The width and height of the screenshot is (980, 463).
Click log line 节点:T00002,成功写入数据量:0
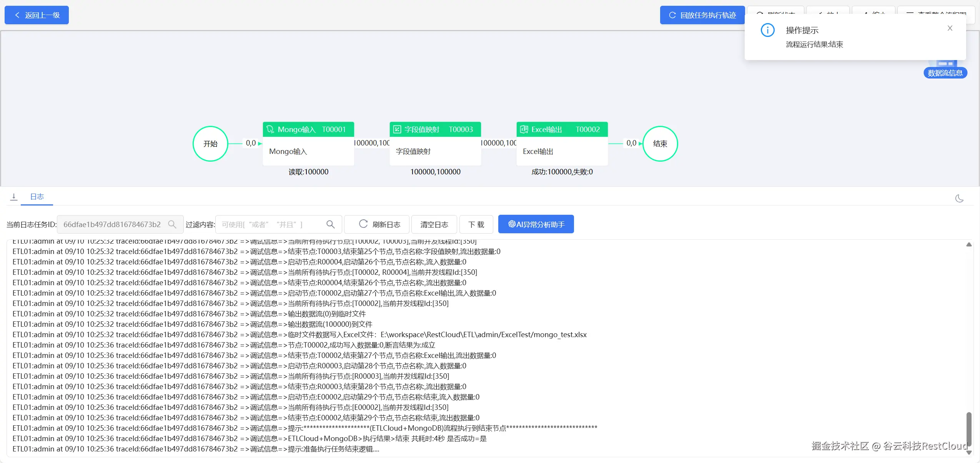224,345
